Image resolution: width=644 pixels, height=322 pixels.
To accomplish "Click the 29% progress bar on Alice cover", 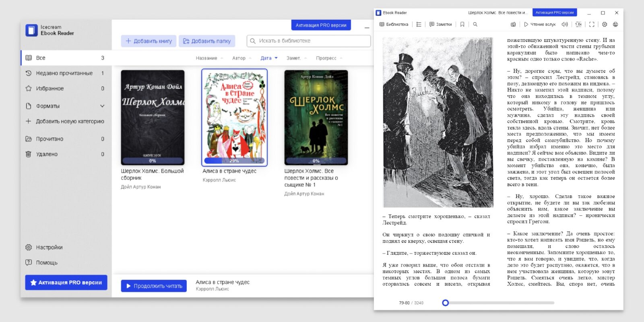I will coord(234,161).
